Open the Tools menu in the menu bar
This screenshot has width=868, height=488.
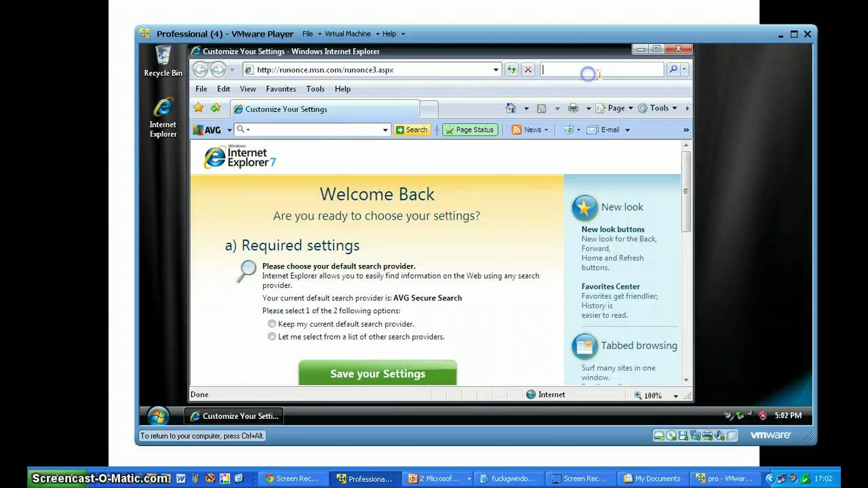315,89
